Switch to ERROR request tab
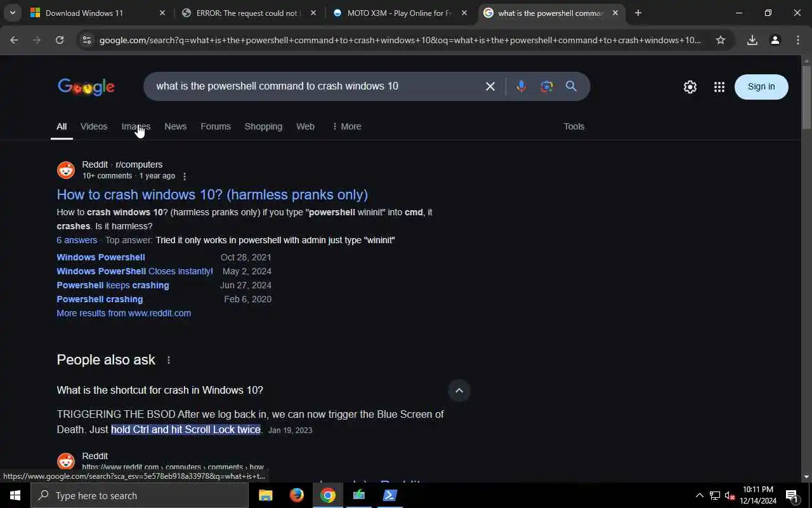Screen dimensions: 812x508 pyautogui.click(x=244, y=13)
